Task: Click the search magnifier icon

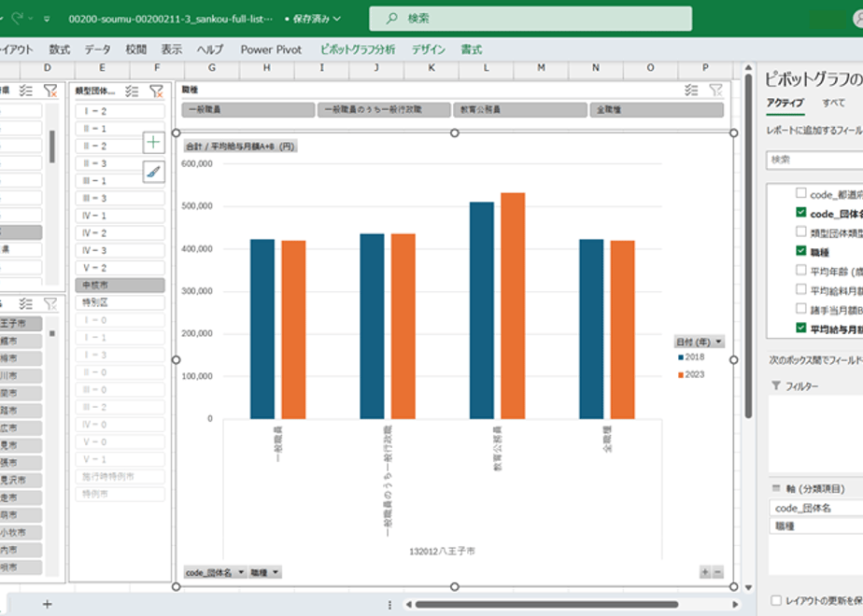Action: (391, 19)
